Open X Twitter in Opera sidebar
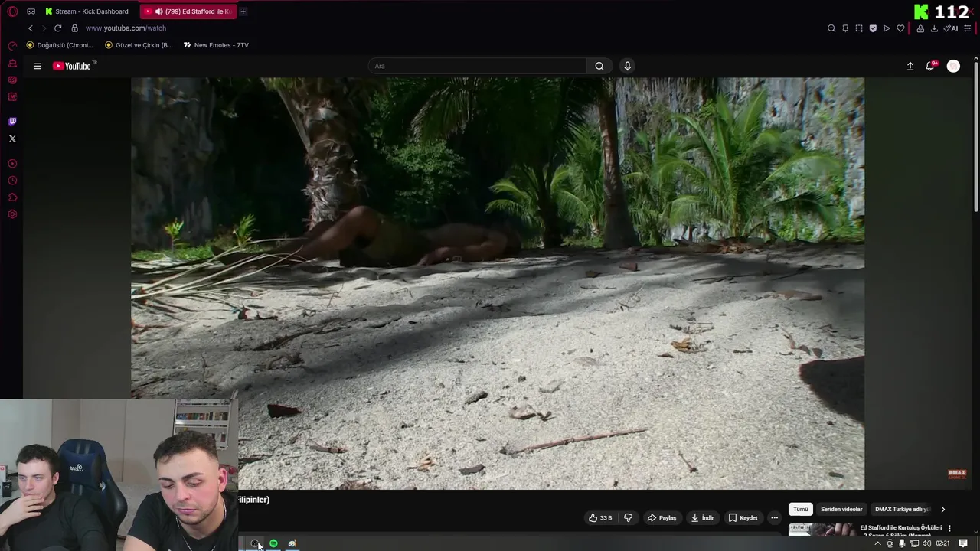 (x=12, y=139)
